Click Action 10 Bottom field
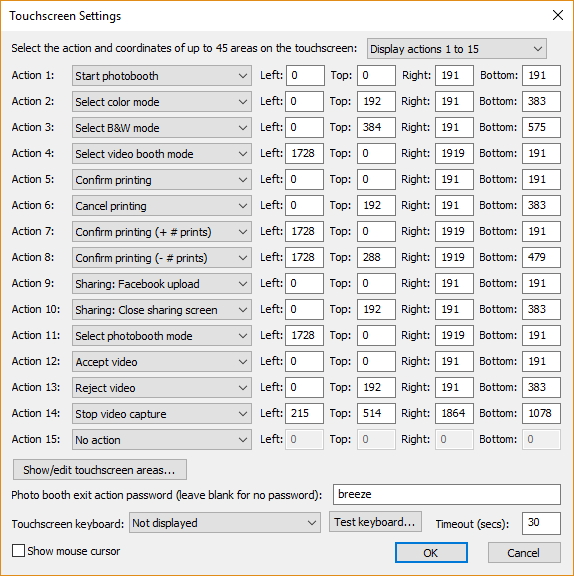The width and height of the screenshot is (574, 576). click(x=541, y=309)
